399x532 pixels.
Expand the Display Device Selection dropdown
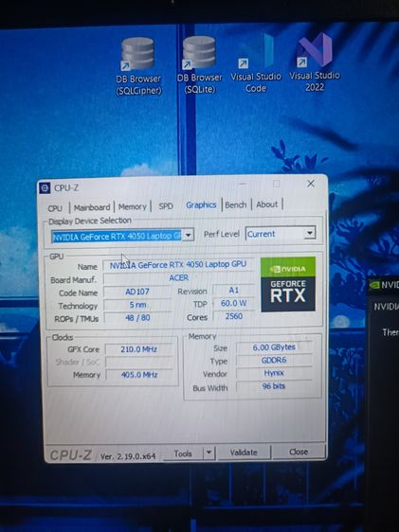tap(188, 235)
